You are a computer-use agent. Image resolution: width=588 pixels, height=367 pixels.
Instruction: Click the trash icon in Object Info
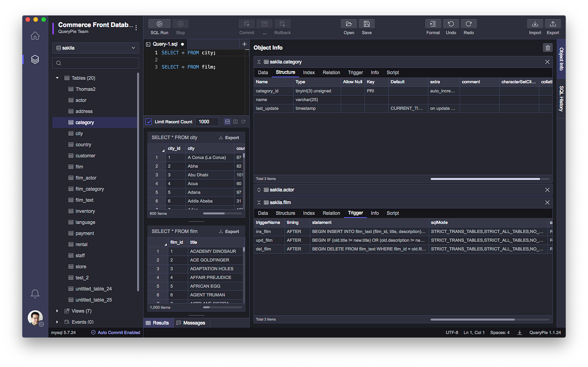coord(548,47)
